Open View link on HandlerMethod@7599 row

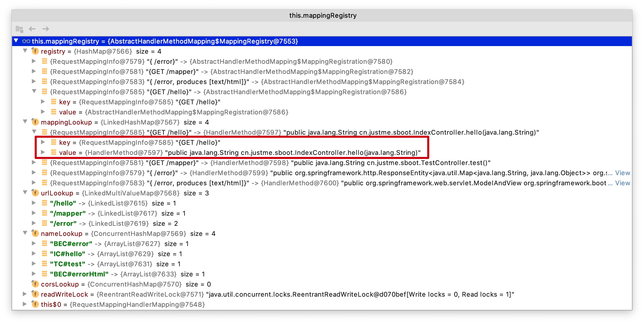pos(622,173)
